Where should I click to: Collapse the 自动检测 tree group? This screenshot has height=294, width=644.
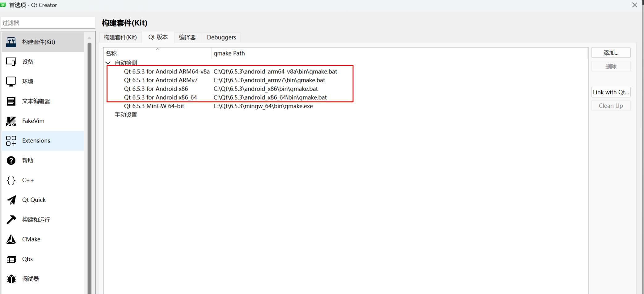tap(108, 63)
